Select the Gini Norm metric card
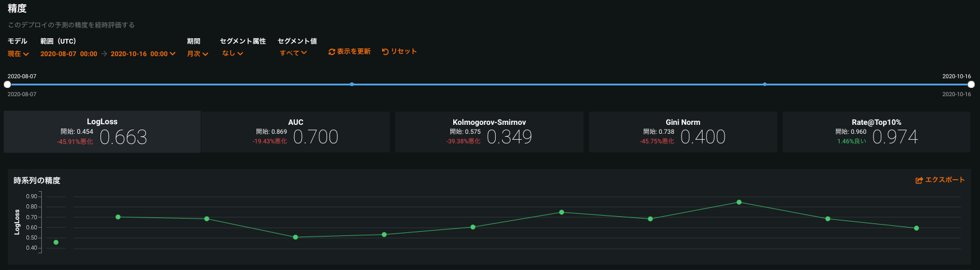Screen dimensions: 980x270 683,132
